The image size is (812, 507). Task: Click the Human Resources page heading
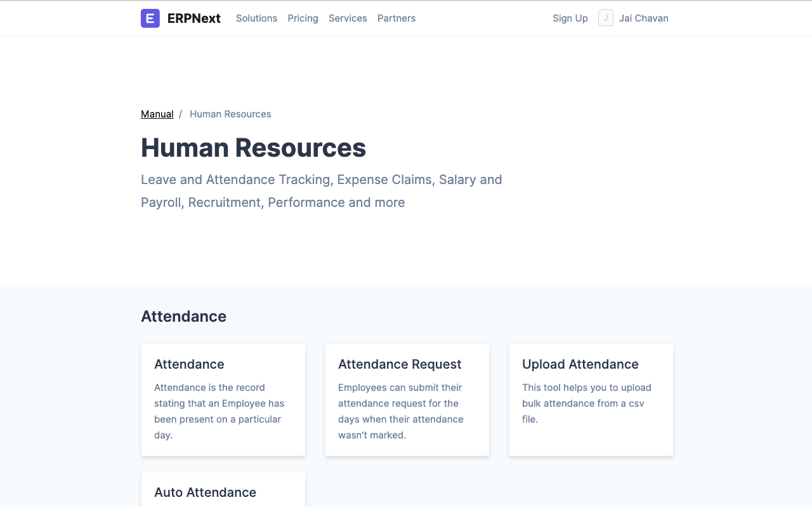click(x=254, y=148)
